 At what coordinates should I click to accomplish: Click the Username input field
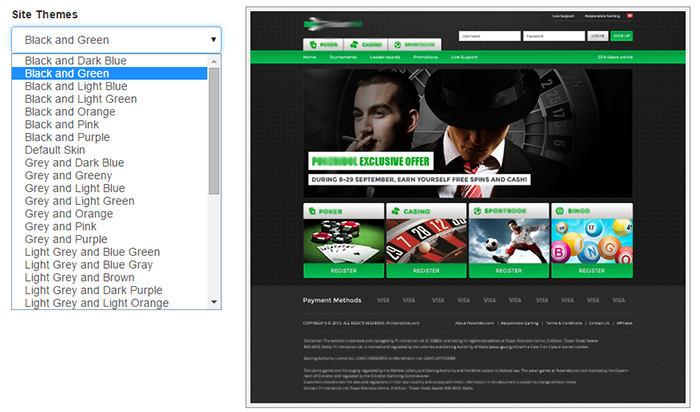489,36
